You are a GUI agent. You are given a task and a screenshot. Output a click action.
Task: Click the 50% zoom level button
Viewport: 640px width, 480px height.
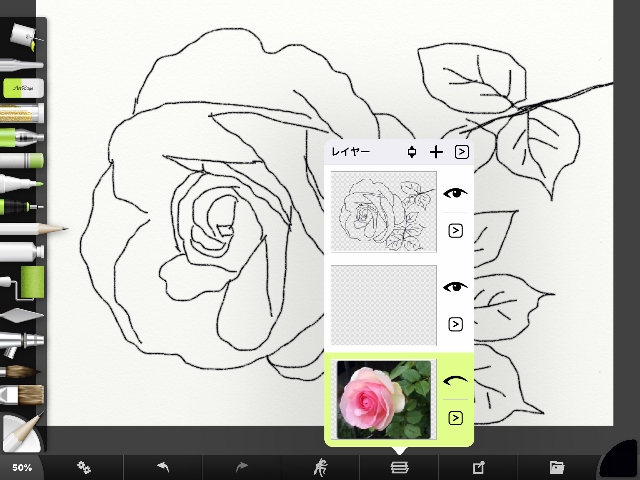coord(22,467)
